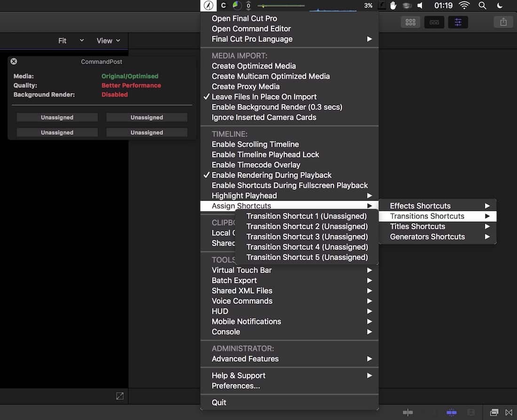This screenshot has height=420, width=517.
Task: Quit CommandPost from the menu
Action: point(290,403)
